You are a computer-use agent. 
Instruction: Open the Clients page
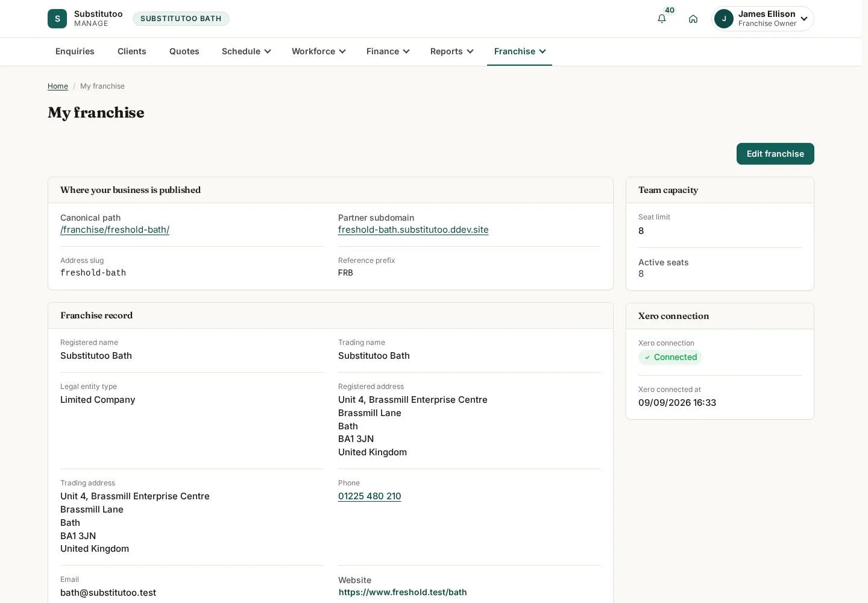[x=132, y=51]
